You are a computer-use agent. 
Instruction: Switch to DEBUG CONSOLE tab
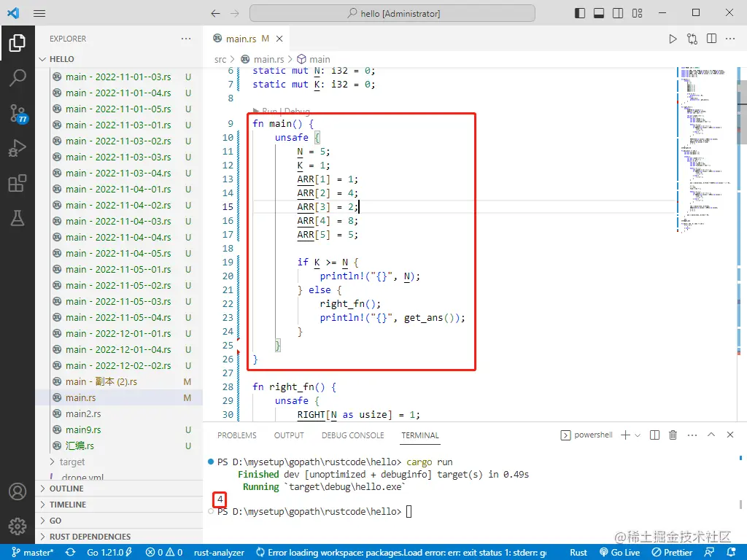[x=352, y=435]
